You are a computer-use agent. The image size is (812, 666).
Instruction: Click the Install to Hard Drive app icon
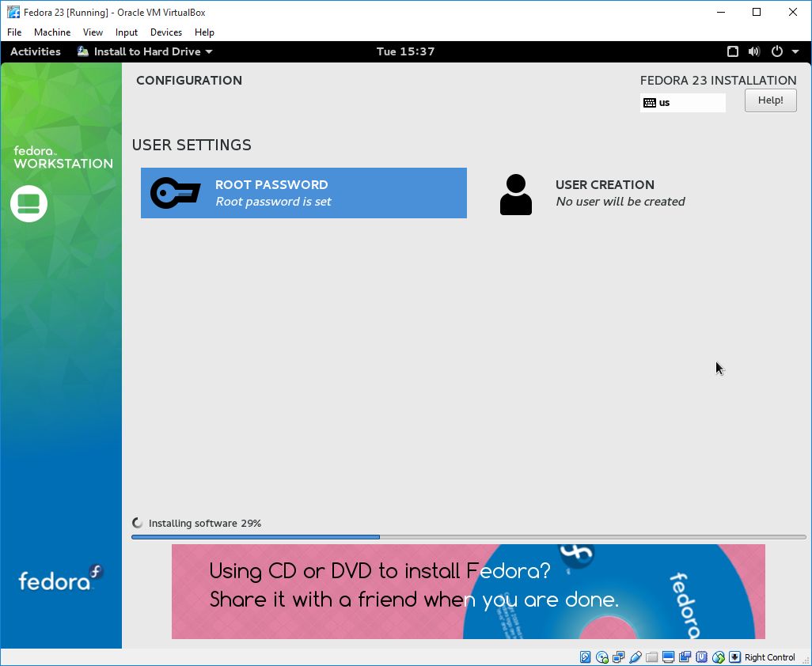coord(83,51)
